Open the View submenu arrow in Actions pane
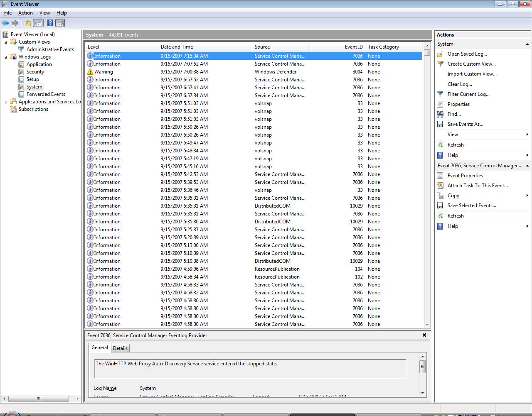 [x=527, y=134]
